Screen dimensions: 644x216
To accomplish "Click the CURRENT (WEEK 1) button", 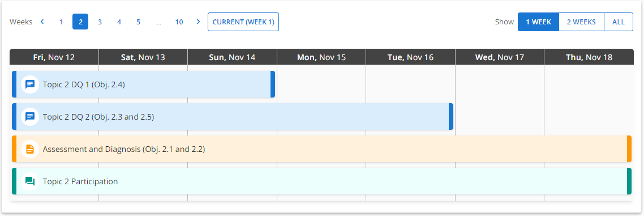I will coord(243,22).
